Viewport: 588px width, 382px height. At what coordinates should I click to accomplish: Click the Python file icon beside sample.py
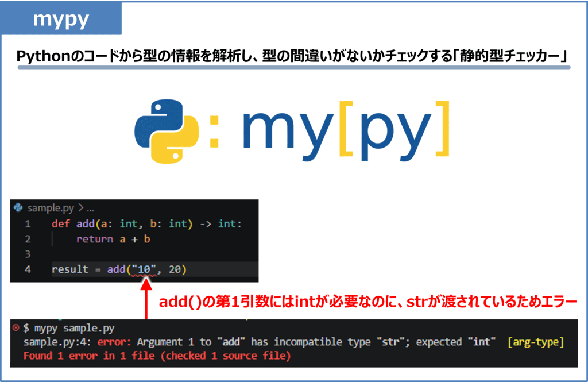pyautogui.click(x=18, y=207)
